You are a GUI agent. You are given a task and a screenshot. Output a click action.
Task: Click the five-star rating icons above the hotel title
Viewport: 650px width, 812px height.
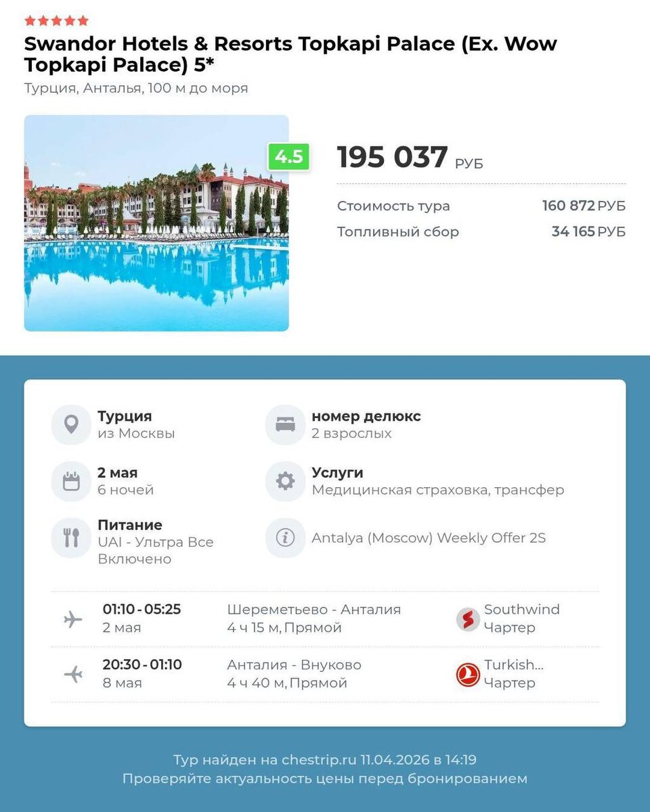[x=57, y=20]
